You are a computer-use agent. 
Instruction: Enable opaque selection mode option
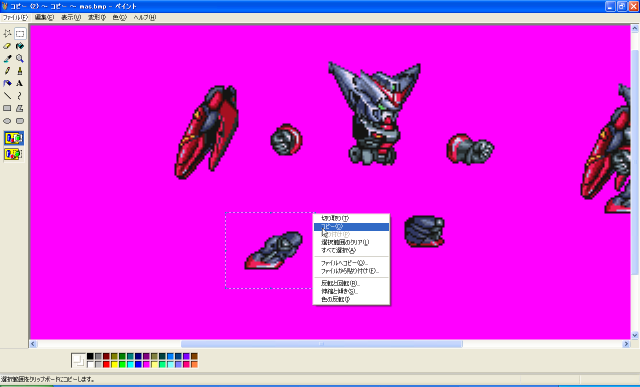click(14, 138)
